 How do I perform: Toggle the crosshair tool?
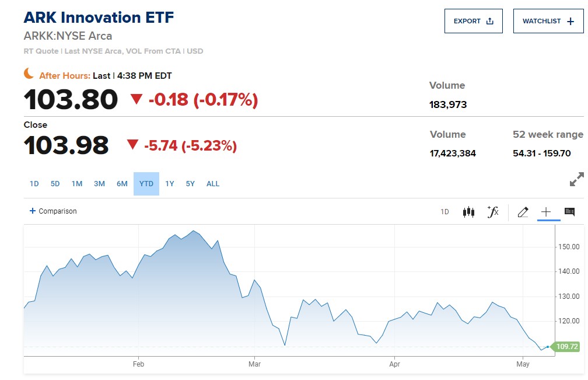(x=546, y=212)
